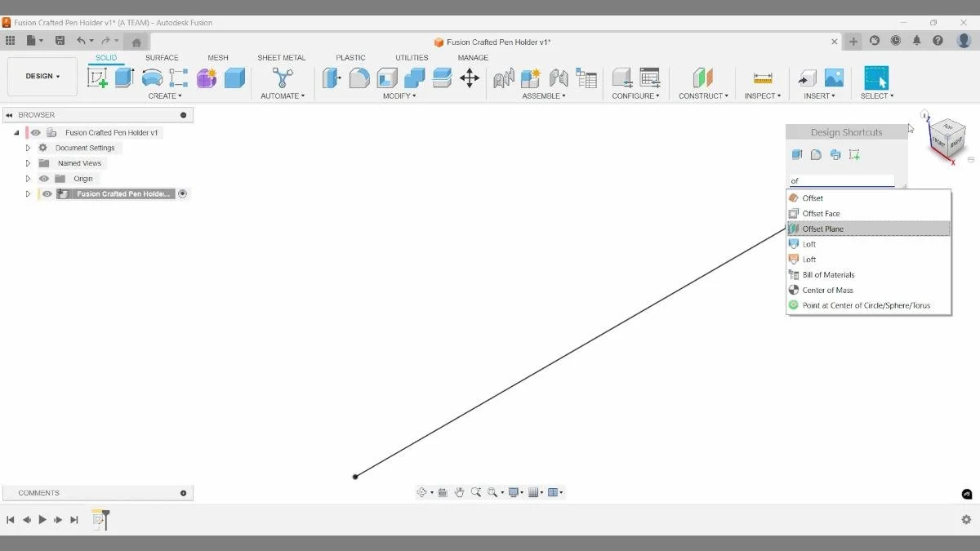Select the Measure tool under Inspect

pyautogui.click(x=762, y=78)
